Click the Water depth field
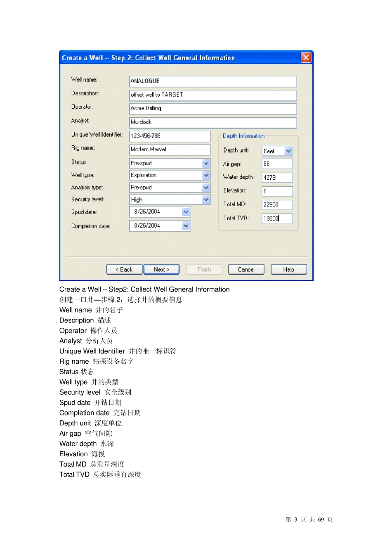 [277, 178]
